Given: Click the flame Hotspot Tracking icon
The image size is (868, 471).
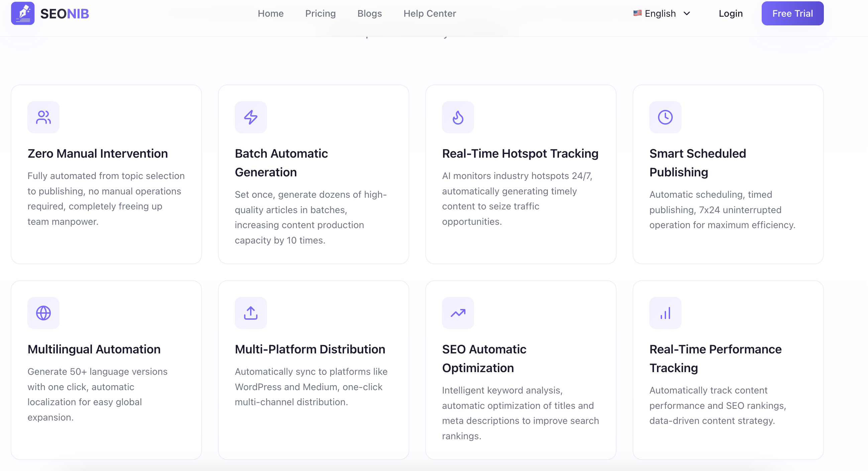Looking at the screenshot, I should 458,117.
